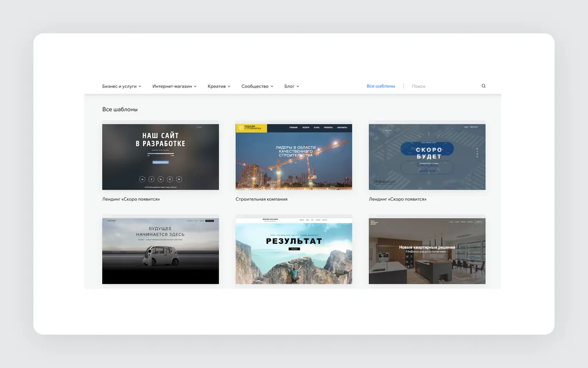Click the first Лендинг «Скоро появится» caption
The width and height of the screenshot is (588, 368).
pyautogui.click(x=131, y=199)
